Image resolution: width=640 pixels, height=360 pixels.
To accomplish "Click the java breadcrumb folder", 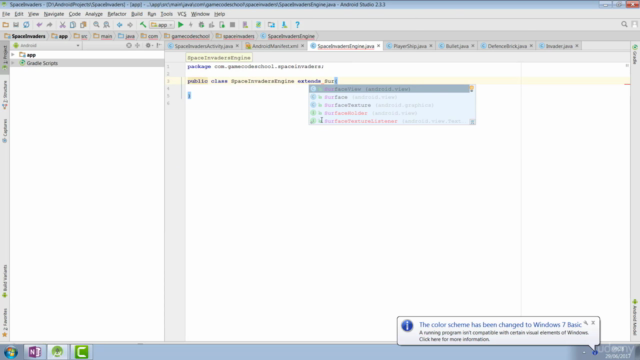I will (x=126, y=36).
